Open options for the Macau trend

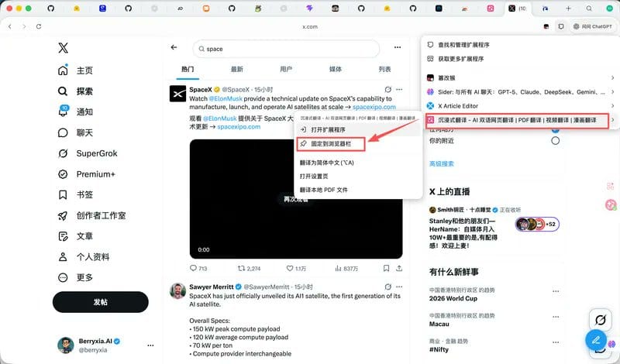(556, 317)
